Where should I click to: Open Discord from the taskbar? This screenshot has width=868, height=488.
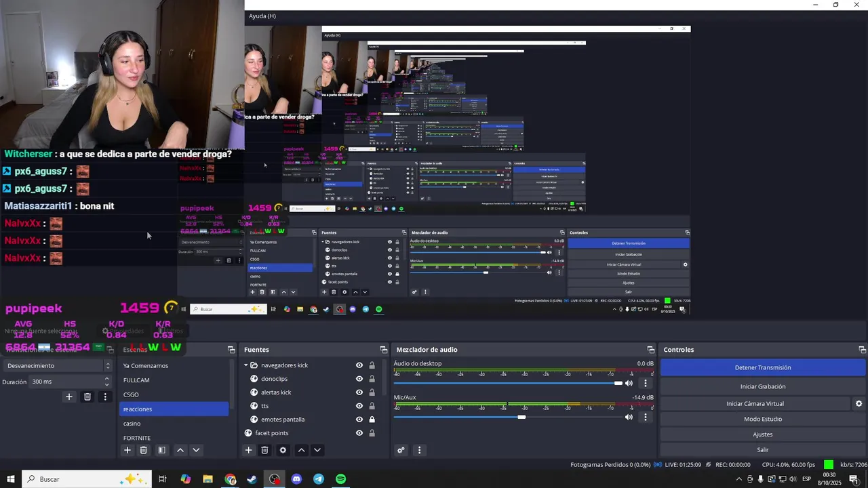[x=296, y=479]
